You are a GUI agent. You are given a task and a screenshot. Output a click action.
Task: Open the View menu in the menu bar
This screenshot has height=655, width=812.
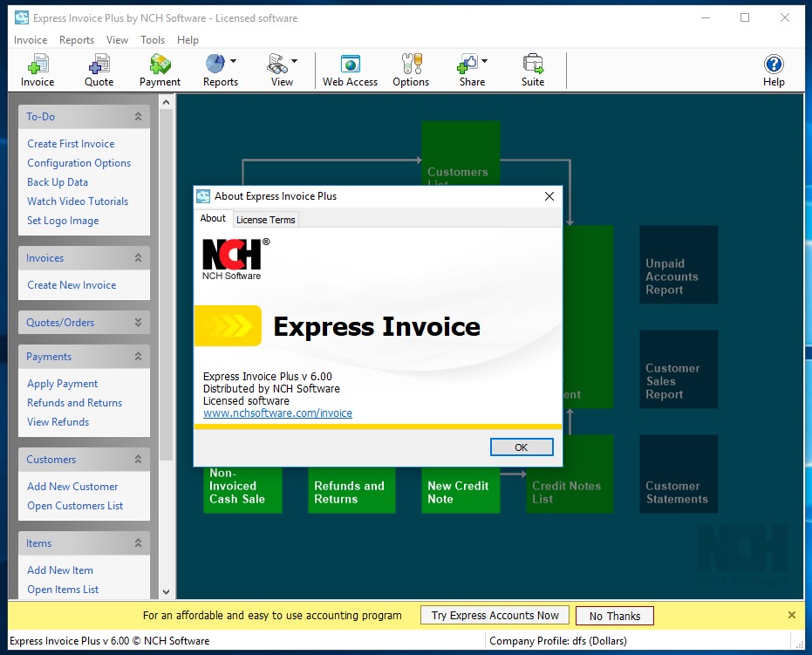[x=117, y=40]
